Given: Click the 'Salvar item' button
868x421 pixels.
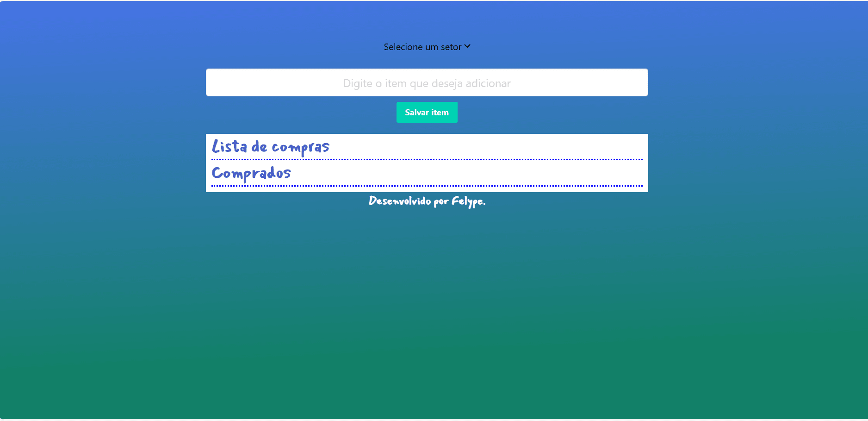Looking at the screenshot, I should coord(427,113).
